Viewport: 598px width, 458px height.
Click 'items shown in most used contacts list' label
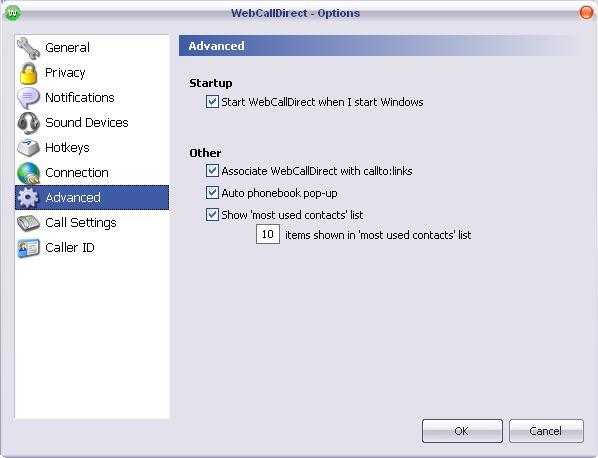pos(378,235)
